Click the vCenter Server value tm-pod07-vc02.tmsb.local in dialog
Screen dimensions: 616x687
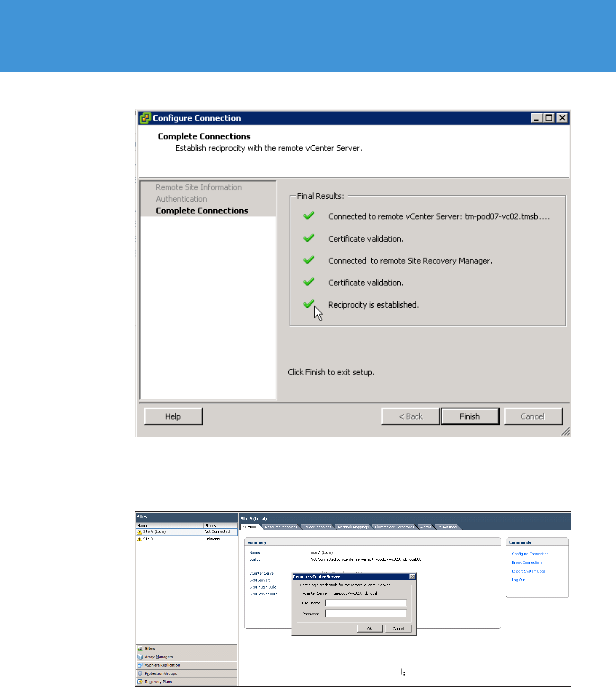[355, 593]
